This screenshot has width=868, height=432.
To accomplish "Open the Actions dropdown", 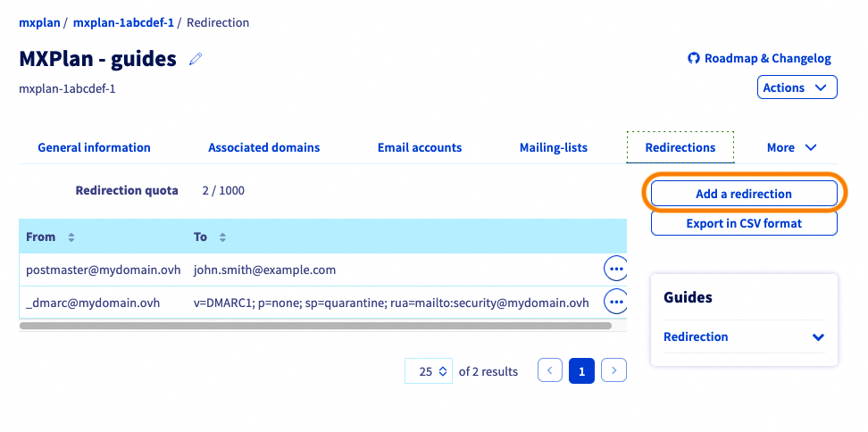I will (797, 87).
